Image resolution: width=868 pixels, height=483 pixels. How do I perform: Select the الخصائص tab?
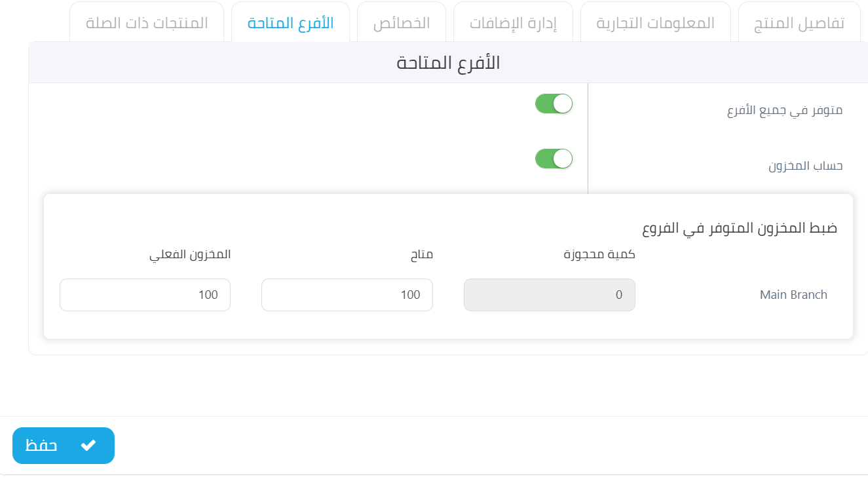coord(402,23)
